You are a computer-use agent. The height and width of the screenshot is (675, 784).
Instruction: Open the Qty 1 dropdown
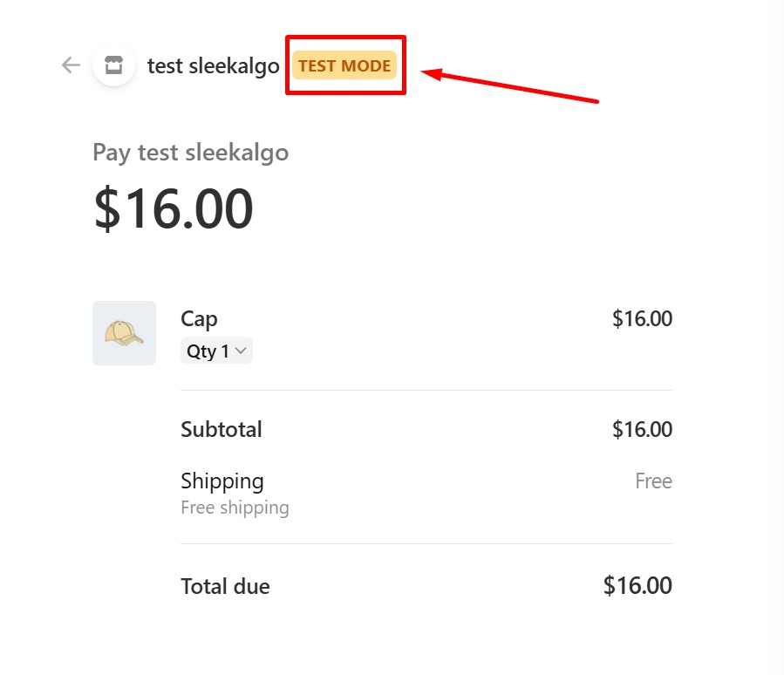pyautogui.click(x=215, y=351)
